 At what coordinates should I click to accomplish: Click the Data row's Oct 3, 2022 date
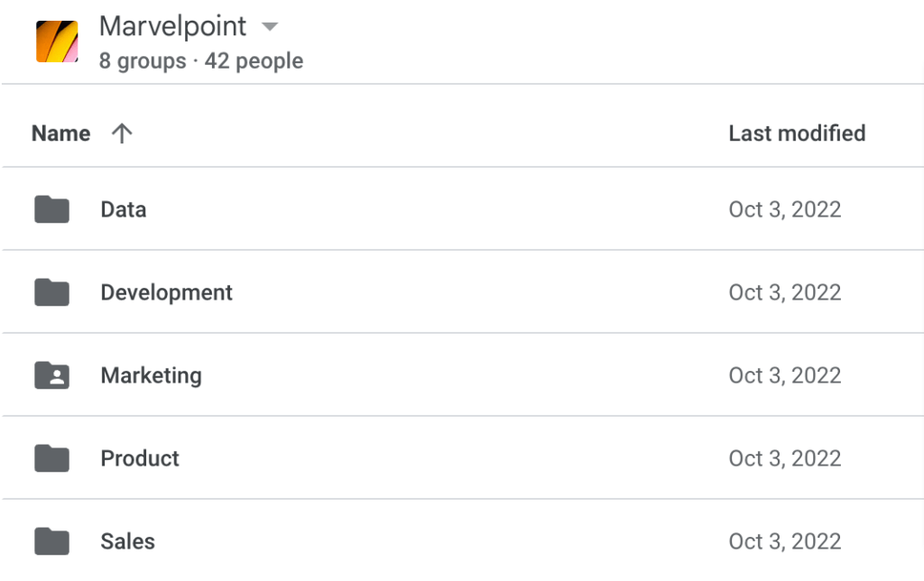pyautogui.click(x=784, y=210)
